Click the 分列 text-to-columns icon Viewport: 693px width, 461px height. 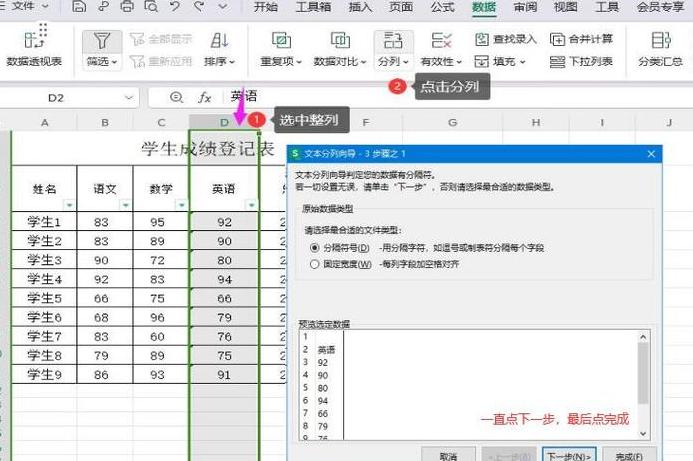click(393, 41)
